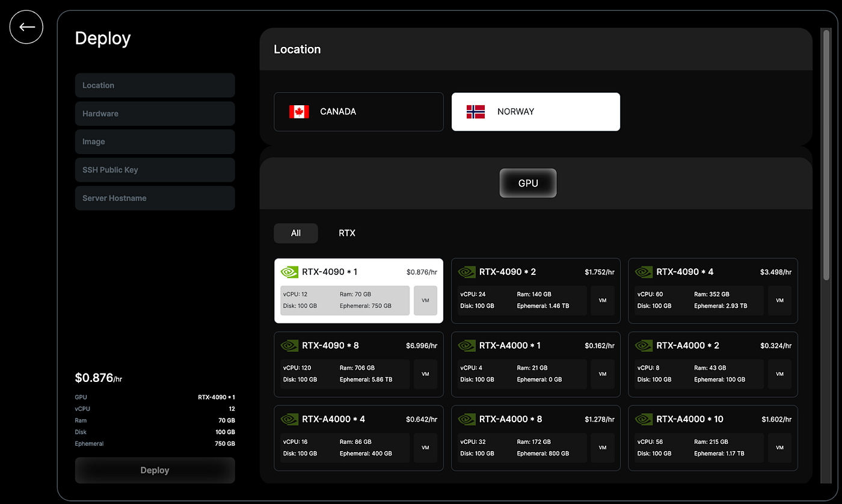The image size is (842, 504).
Task: Click Ram: 215 GB spec text
Action: coord(711,442)
